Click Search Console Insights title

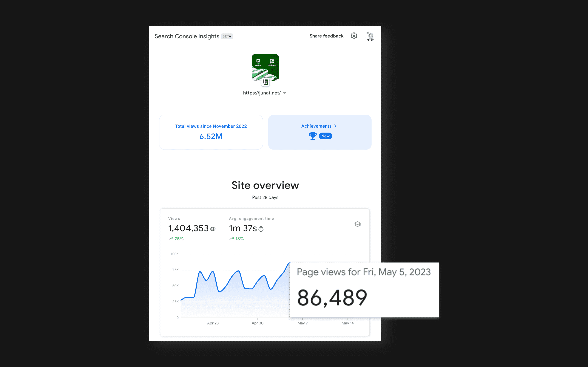(187, 36)
